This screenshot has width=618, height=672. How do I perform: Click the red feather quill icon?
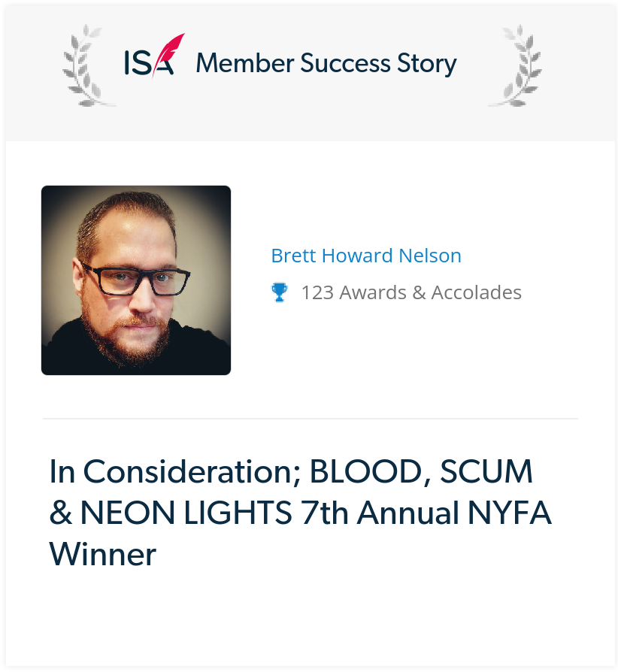point(169,54)
